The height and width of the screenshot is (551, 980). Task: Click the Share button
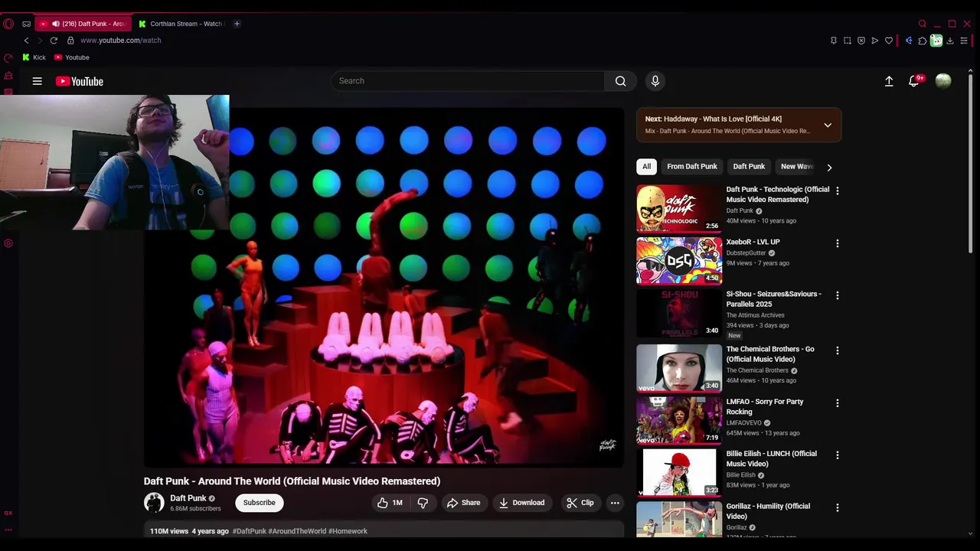464,503
